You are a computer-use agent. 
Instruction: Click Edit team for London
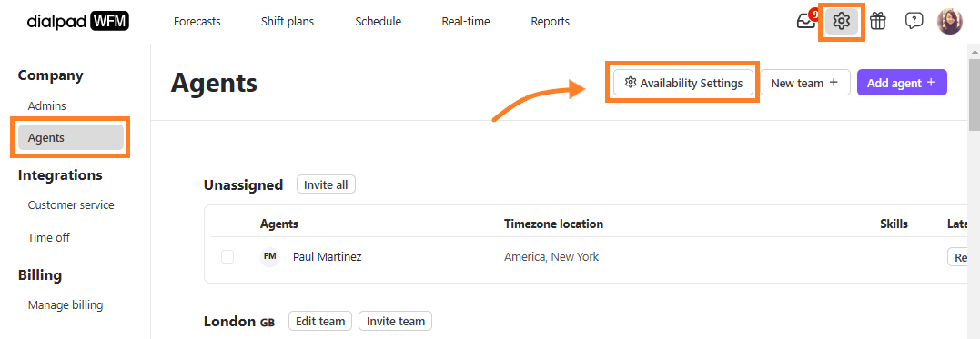(320, 321)
